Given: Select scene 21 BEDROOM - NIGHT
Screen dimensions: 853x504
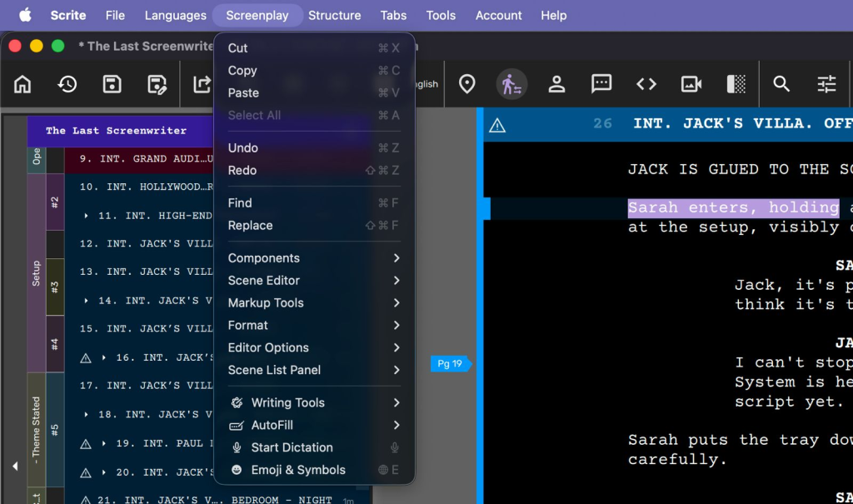Looking at the screenshot, I should pyautogui.click(x=219, y=500).
